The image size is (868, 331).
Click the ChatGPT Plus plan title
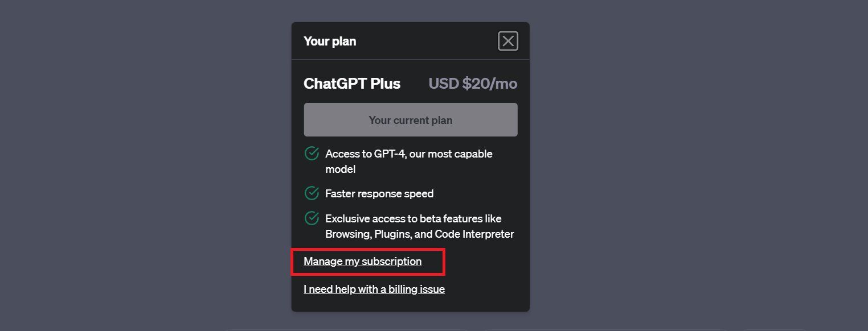pos(352,84)
